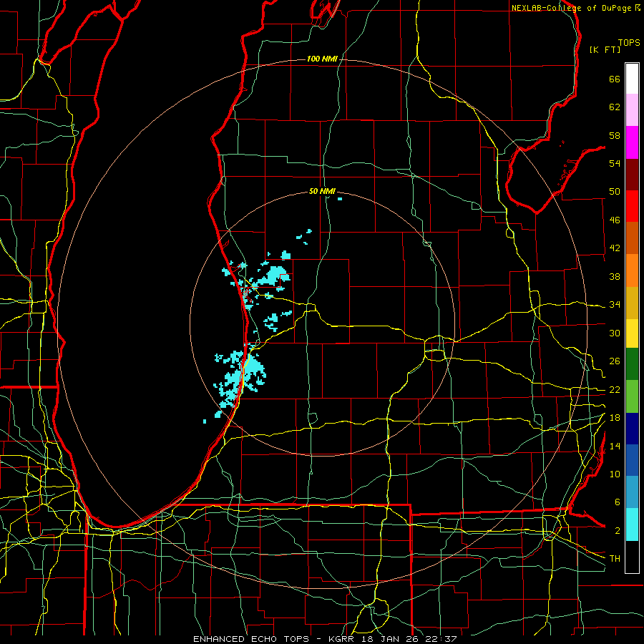Click the '58' legend value
Image resolution: width=644 pixels, height=644 pixels.
point(615,135)
